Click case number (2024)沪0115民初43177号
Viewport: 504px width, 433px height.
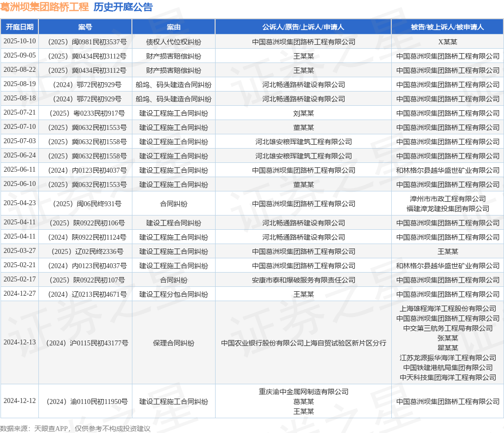pyautogui.click(x=87, y=343)
